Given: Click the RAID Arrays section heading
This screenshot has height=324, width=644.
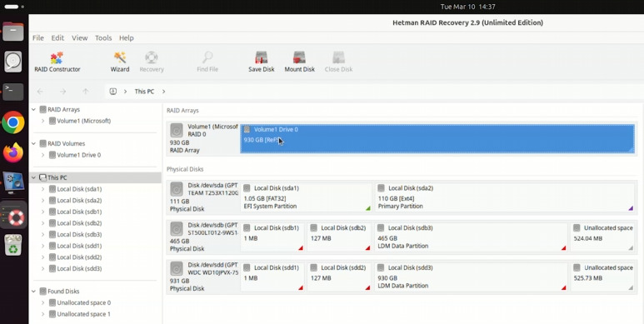Looking at the screenshot, I should (182, 111).
